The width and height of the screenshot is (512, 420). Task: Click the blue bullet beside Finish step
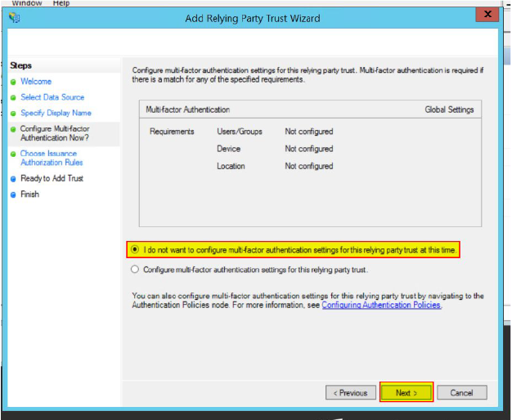click(13, 194)
